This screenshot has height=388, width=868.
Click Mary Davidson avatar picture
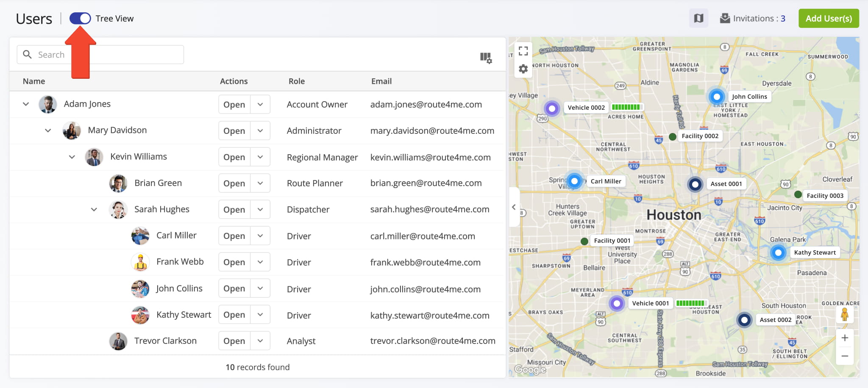(72, 130)
